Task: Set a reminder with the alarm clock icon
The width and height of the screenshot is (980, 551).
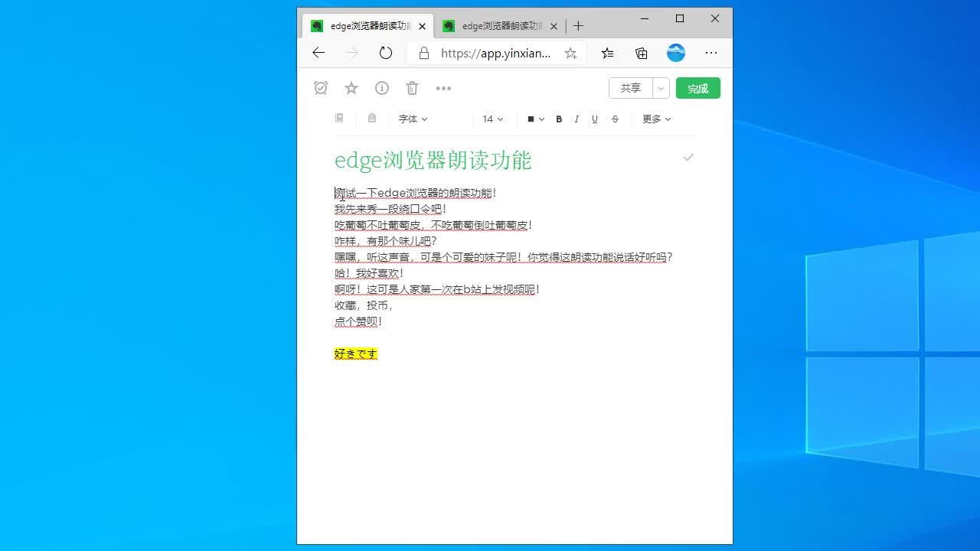Action: coord(321,88)
